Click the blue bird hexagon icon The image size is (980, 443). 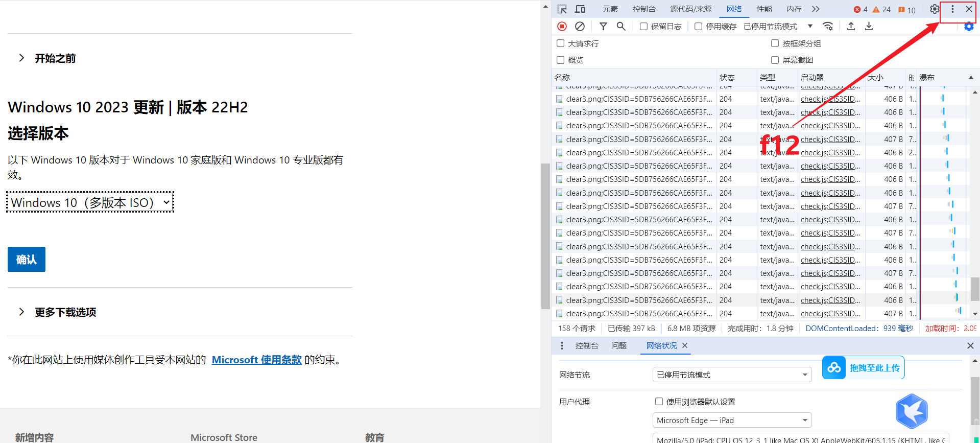[912, 411]
